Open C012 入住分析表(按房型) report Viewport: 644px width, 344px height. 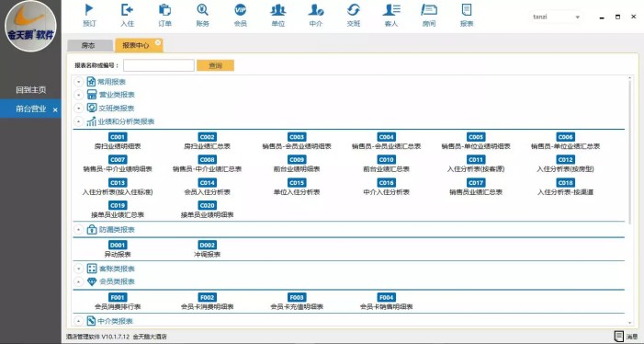pos(565,164)
